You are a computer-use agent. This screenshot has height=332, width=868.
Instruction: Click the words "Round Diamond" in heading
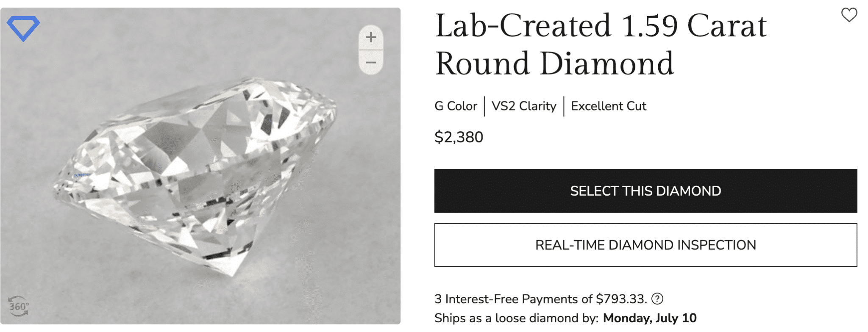[x=554, y=64]
